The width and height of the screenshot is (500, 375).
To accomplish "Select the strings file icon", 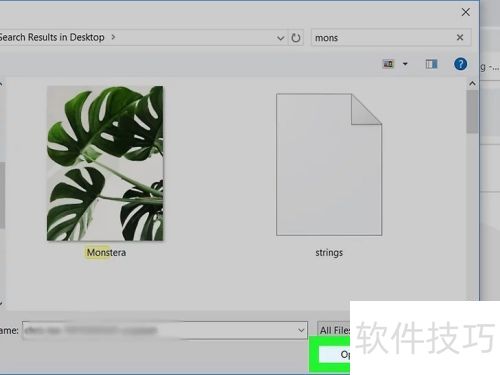I will click(x=329, y=165).
